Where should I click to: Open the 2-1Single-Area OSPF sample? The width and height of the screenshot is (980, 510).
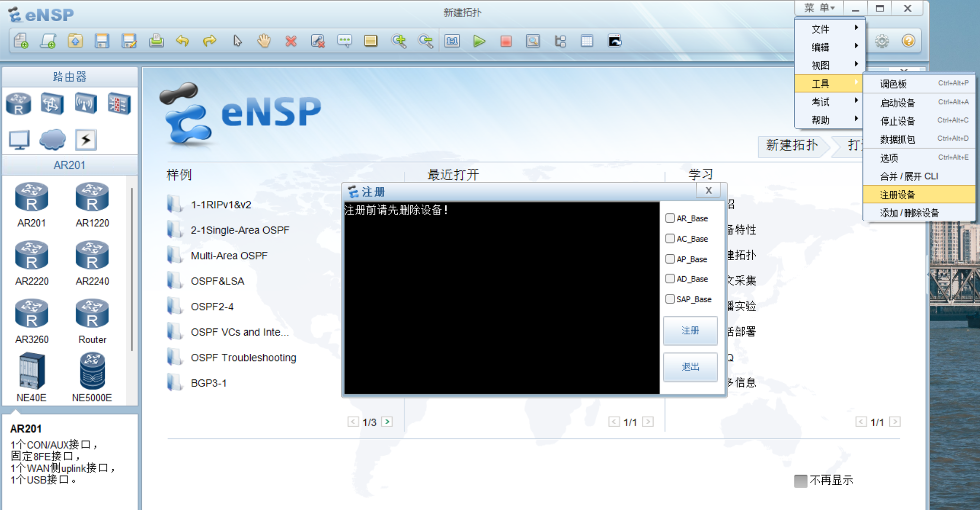point(240,230)
